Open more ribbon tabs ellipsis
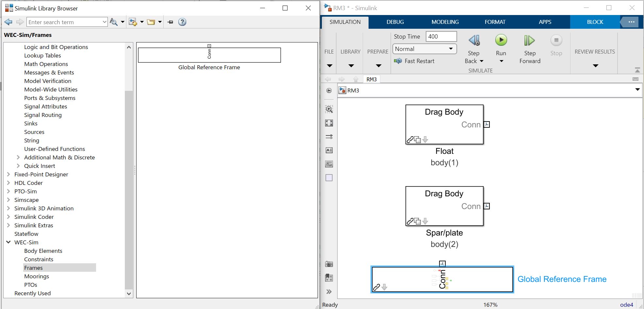 coord(631,22)
